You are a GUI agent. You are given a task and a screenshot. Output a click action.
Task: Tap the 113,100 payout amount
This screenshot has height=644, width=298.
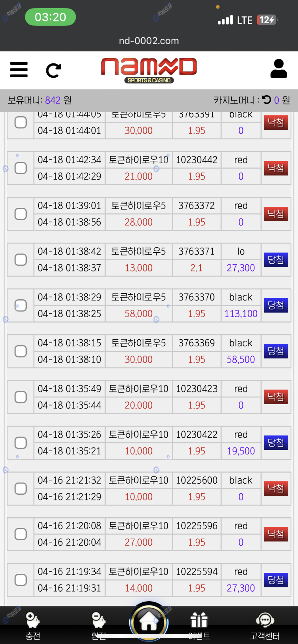pyautogui.click(x=241, y=314)
